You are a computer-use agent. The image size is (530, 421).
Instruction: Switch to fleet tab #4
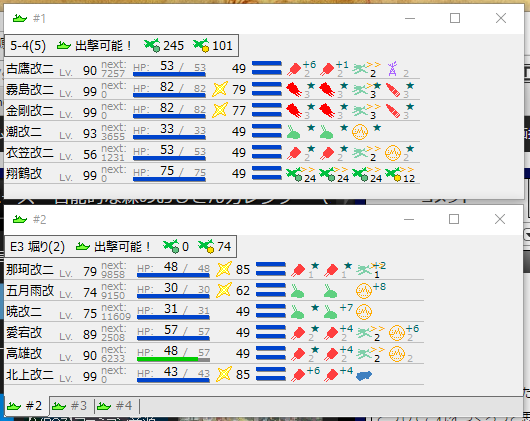[116, 405]
